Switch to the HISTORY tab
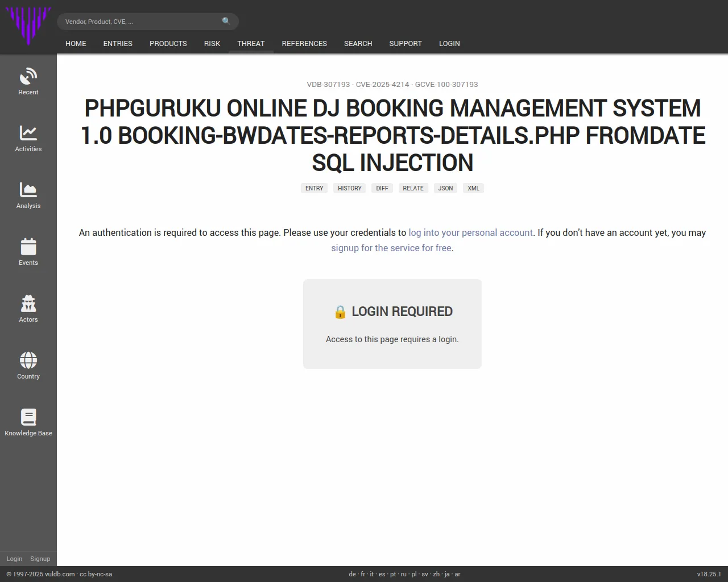 [350, 188]
